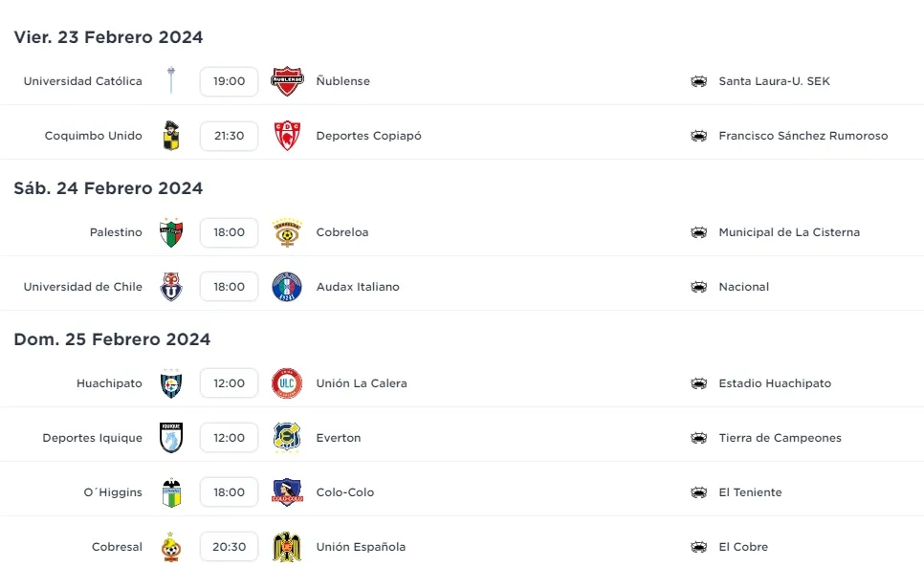This screenshot has height=567, width=924.
Task: Open the Huachipato team name link
Action: pyautogui.click(x=109, y=383)
